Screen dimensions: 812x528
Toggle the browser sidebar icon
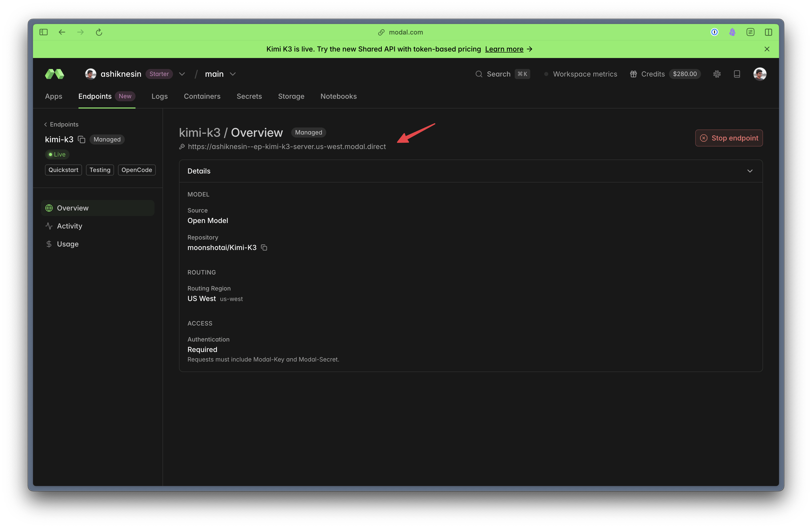click(x=44, y=32)
